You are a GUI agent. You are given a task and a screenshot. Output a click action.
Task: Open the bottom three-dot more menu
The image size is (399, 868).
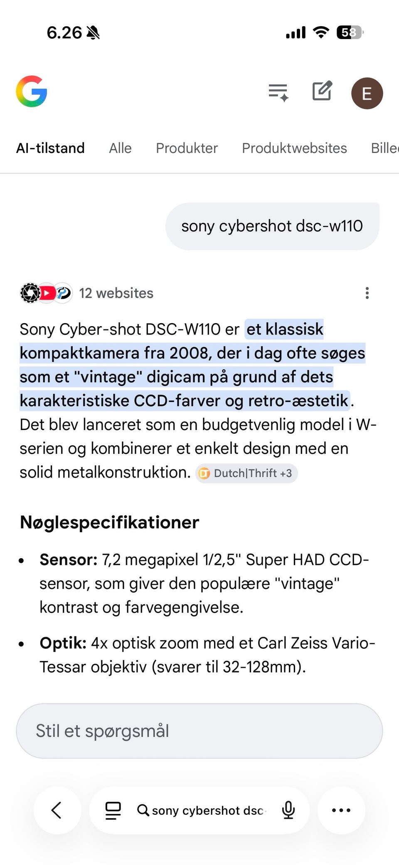click(341, 810)
